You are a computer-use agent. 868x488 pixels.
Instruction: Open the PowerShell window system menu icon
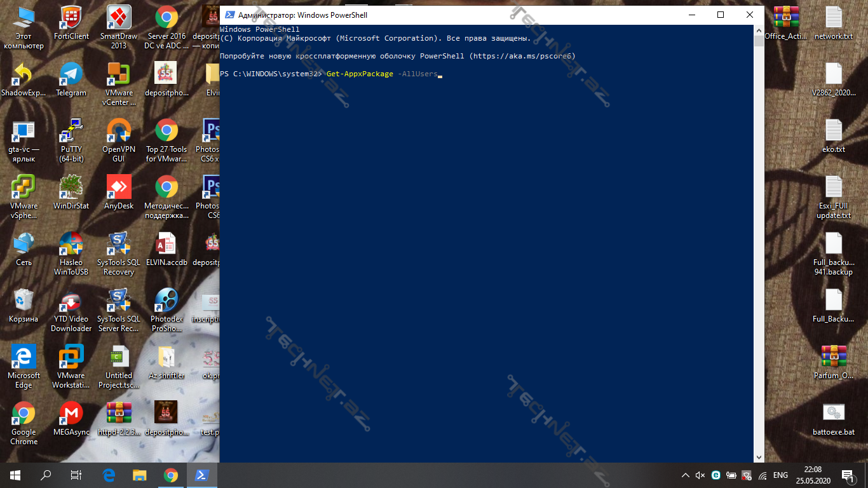coord(229,15)
